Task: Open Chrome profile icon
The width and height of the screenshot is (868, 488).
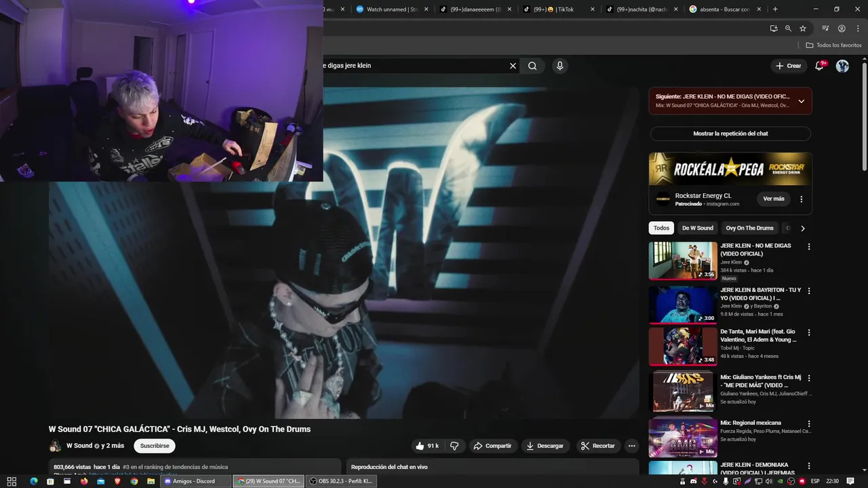Action: 842,28
